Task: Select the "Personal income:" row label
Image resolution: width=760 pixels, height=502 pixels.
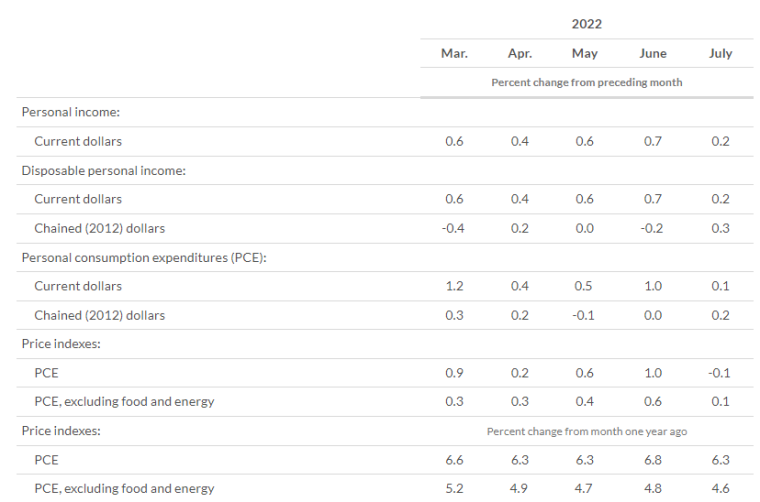Action: click(71, 112)
